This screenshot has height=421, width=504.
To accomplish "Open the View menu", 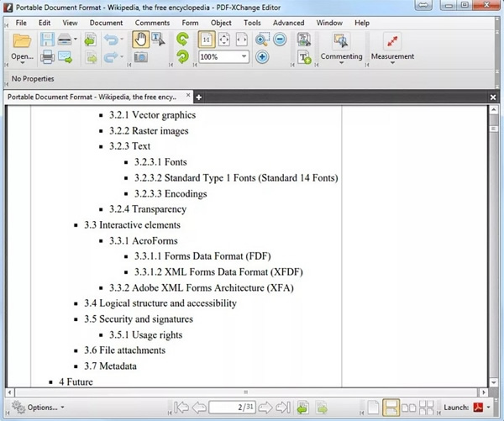I will (70, 23).
